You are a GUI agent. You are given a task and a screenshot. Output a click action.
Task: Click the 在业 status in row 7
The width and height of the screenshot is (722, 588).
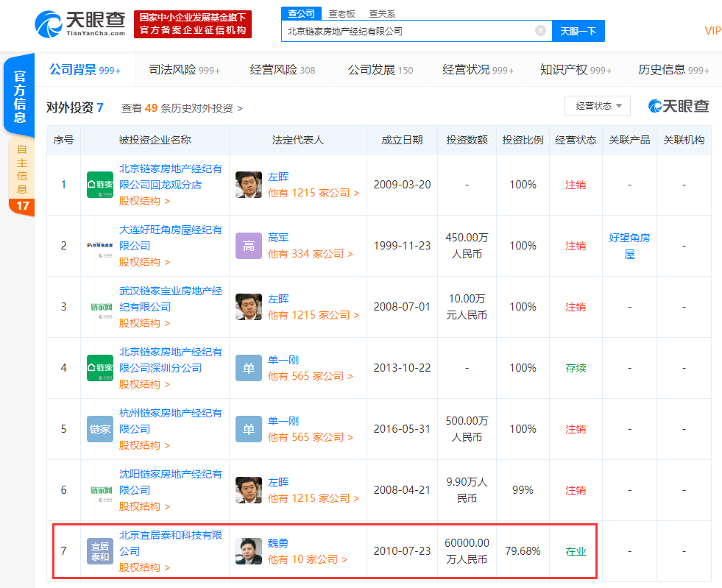576,552
